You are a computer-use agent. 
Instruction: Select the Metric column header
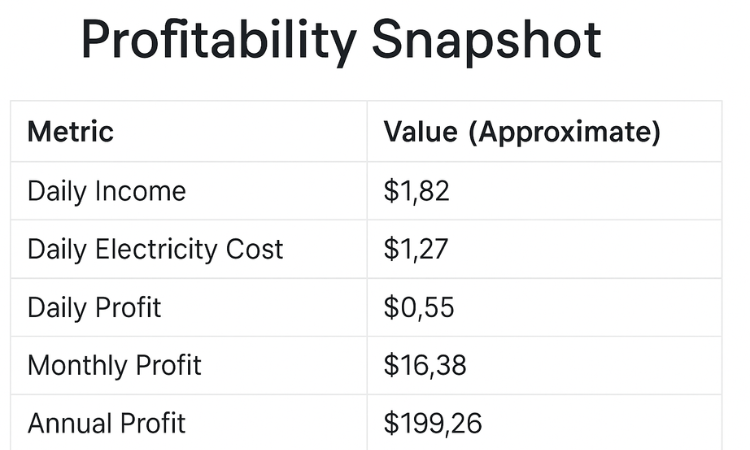point(70,132)
